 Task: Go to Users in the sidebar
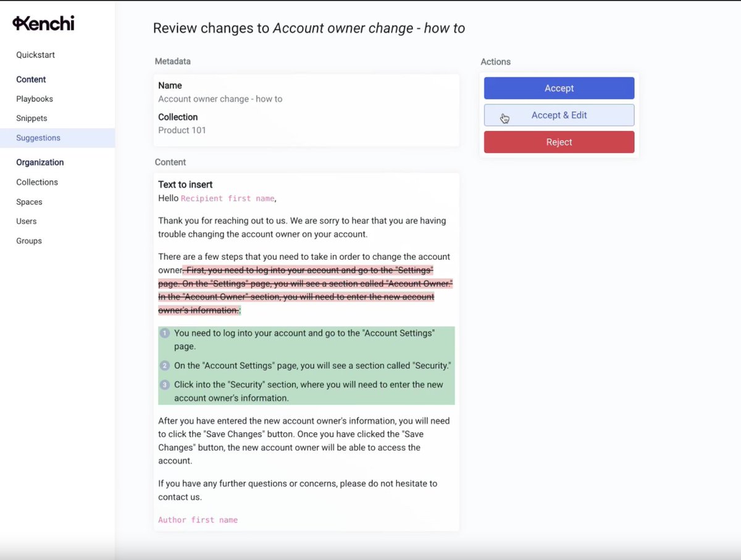(x=27, y=221)
